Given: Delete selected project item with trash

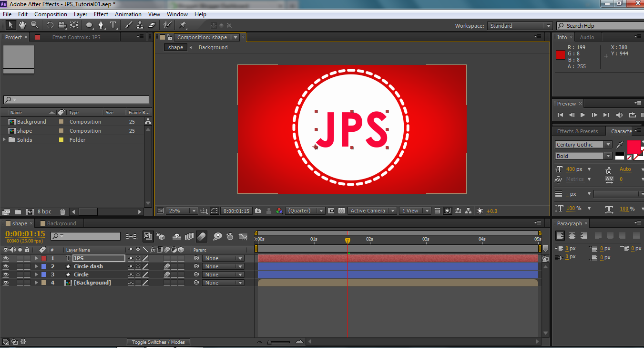Looking at the screenshot, I should pos(62,212).
